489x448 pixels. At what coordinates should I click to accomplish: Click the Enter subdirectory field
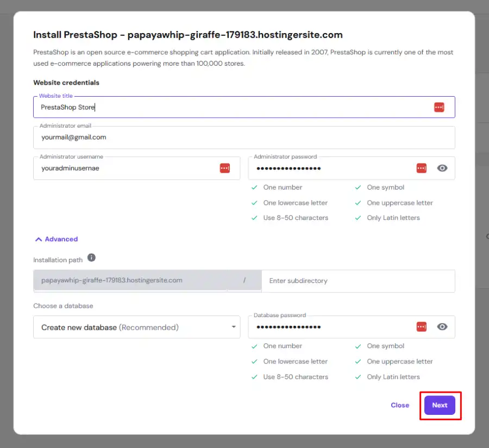pos(358,281)
